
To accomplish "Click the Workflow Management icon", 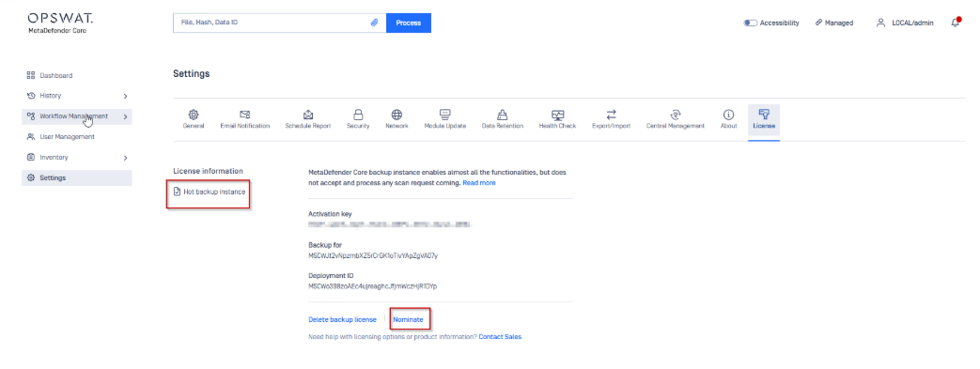I will point(31,116).
